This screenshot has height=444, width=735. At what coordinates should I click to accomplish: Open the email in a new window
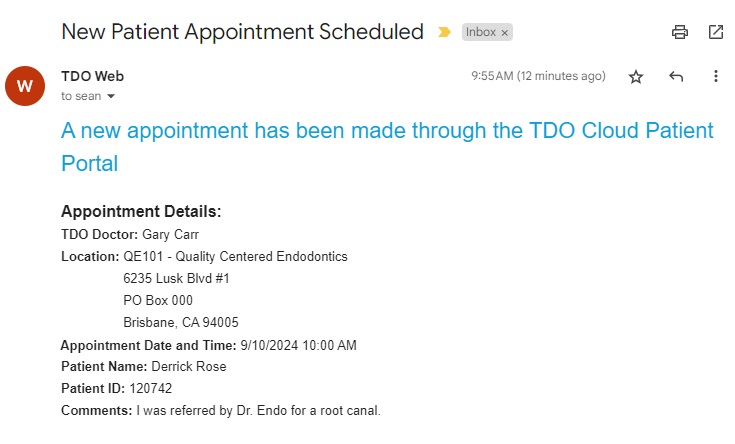716,32
